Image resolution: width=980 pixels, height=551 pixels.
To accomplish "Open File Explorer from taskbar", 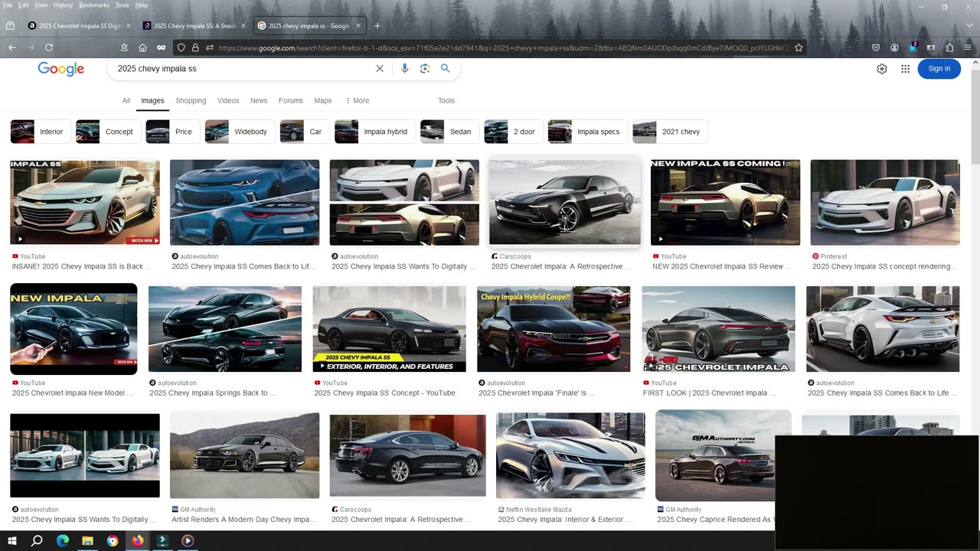I will pyautogui.click(x=87, y=540).
